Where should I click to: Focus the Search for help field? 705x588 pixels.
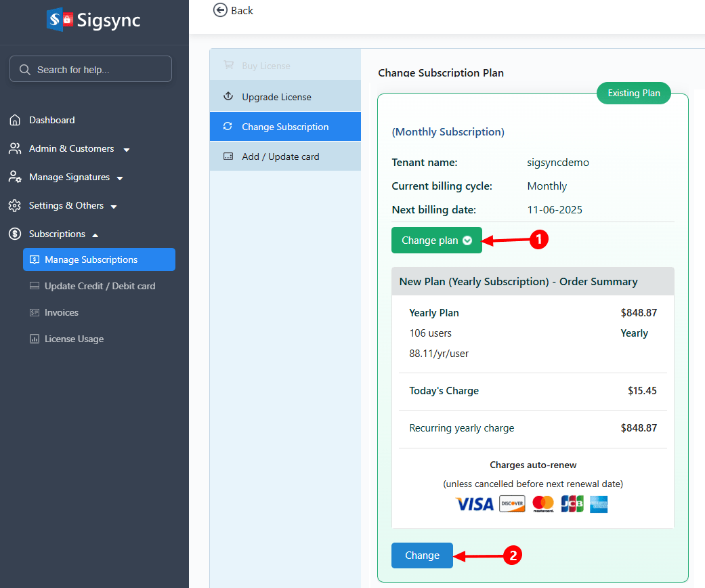pyautogui.click(x=91, y=69)
